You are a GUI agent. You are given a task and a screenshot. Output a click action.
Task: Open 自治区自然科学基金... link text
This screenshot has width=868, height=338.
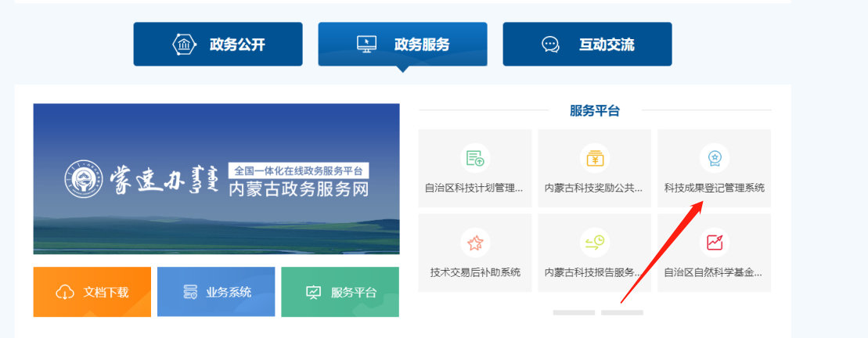(x=713, y=273)
